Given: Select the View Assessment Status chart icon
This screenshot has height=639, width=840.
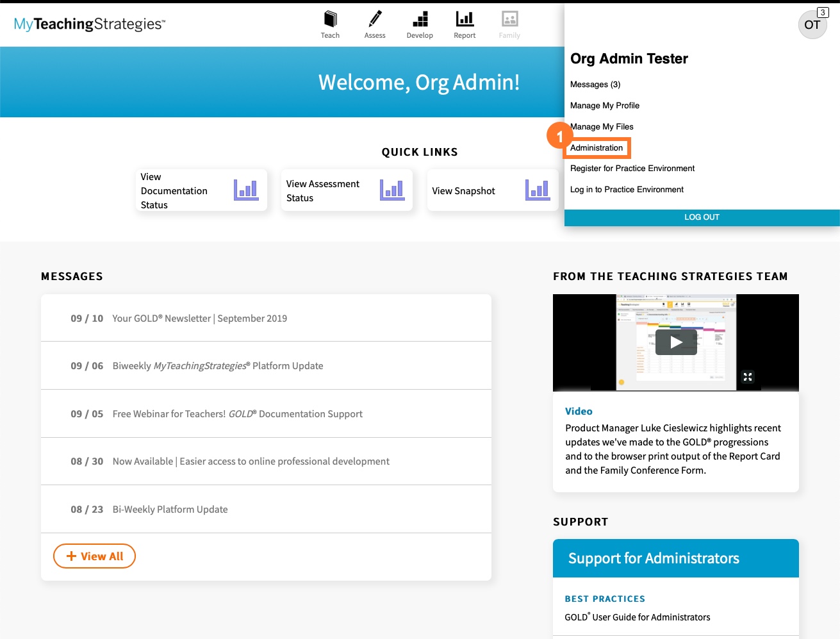Looking at the screenshot, I should (392, 189).
